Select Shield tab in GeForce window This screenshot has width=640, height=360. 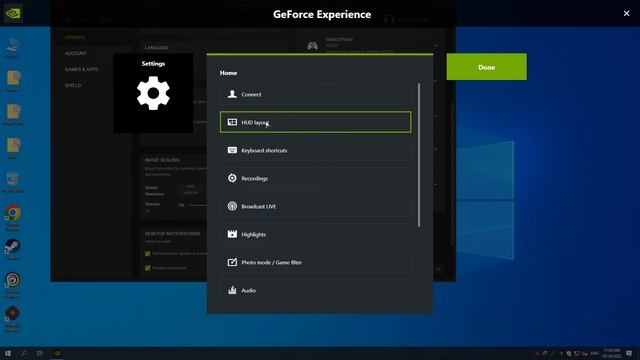[x=73, y=85]
